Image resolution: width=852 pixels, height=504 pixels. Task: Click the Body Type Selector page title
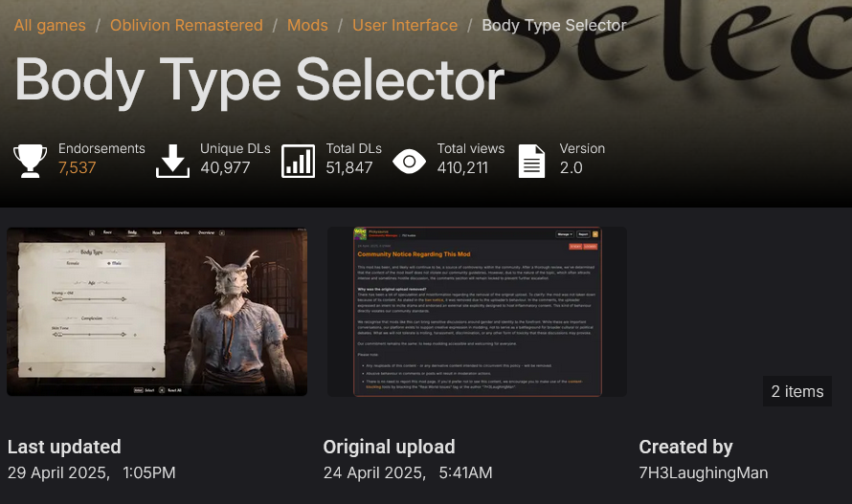[x=259, y=81]
